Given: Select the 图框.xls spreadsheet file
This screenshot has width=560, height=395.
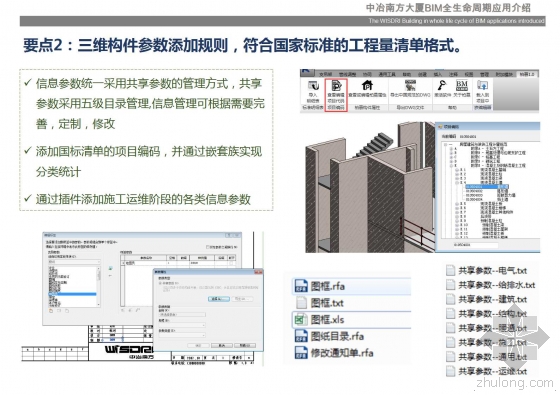Looking at the screenshot, I should pos(319,319).
